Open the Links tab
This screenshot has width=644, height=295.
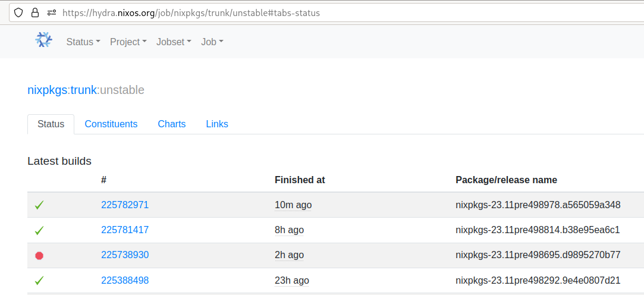(x=217, y=124)
